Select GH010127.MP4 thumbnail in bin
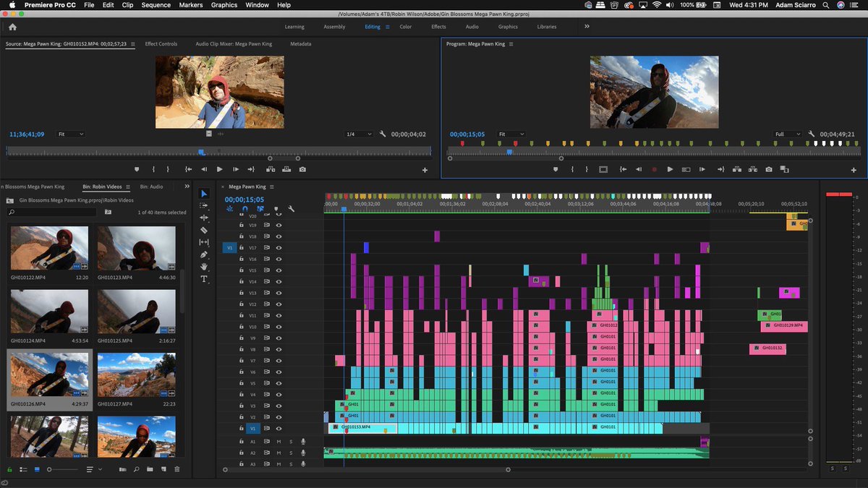This screenshot has width=868, height=488. coord(137,375)
